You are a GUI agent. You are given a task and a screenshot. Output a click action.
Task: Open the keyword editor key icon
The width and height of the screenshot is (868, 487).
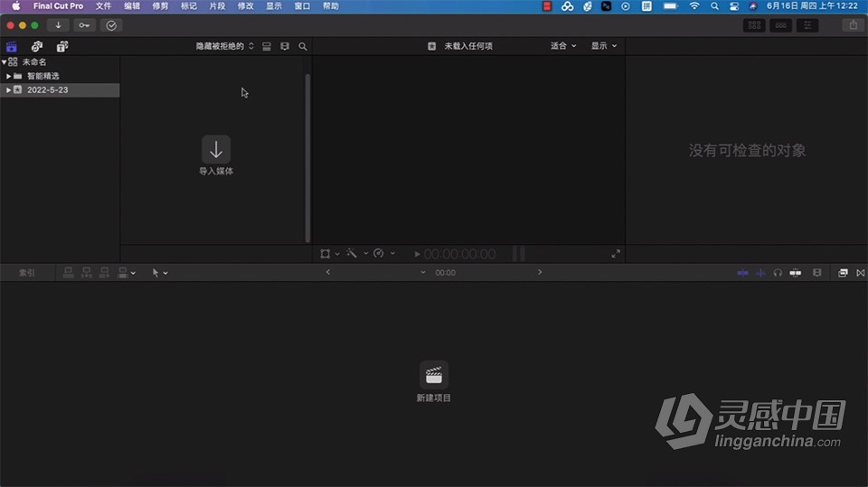pyautogui.click(x=84, y=25)
